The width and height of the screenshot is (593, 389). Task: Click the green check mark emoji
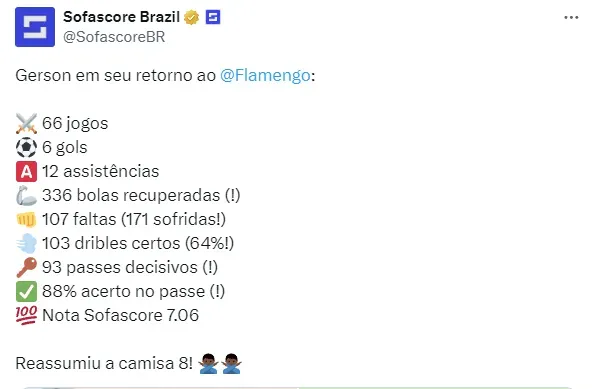tap(26, 291)
